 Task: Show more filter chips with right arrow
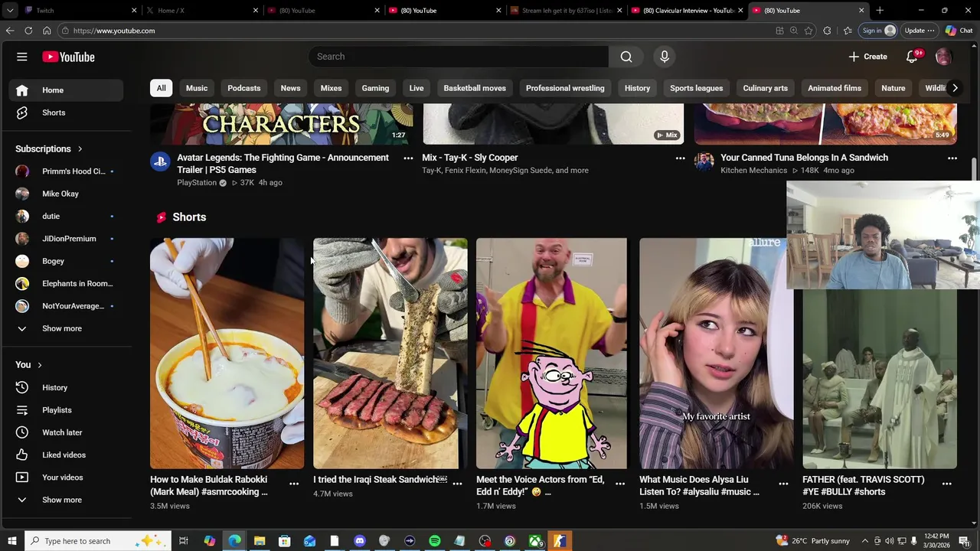pyautogui.click(x=955, y=88)
